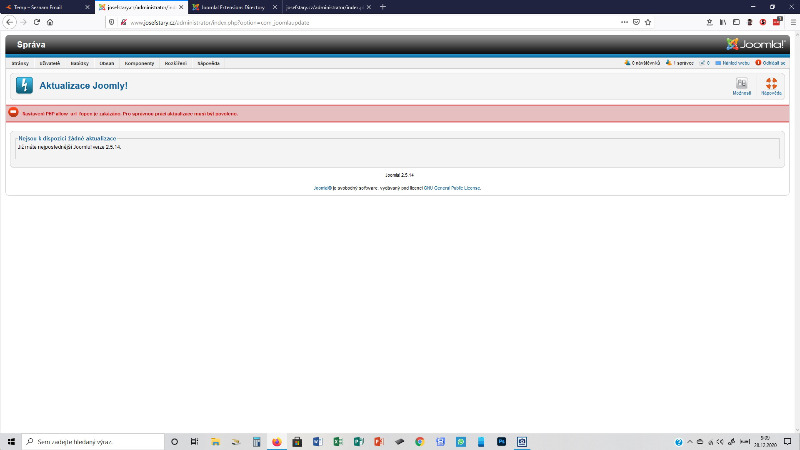Screen dimensions: 800x450
Task: Toggle Firefox sidebar view icon
Action: pyautogui.click(x=736, y=22)
